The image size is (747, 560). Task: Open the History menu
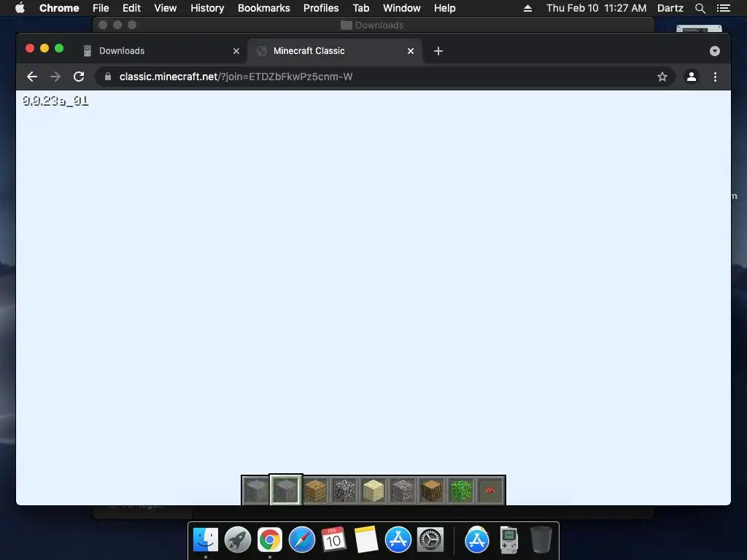click(x=207, y=8)
